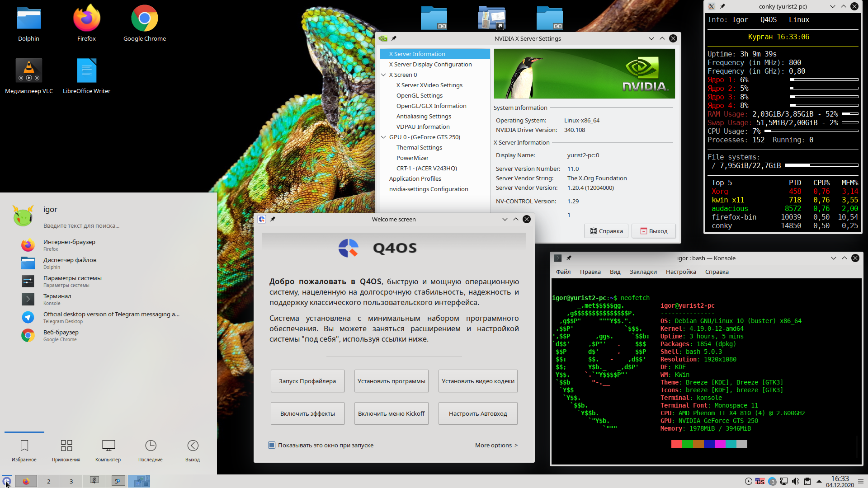Launch Konsole terminal from start menu

[x=108, y=299]
